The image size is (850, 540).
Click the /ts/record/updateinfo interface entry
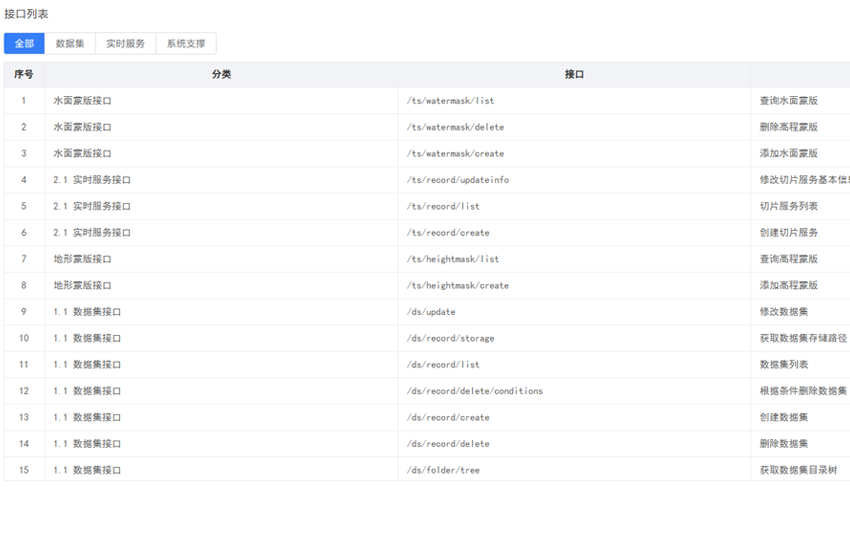point(458,180)
